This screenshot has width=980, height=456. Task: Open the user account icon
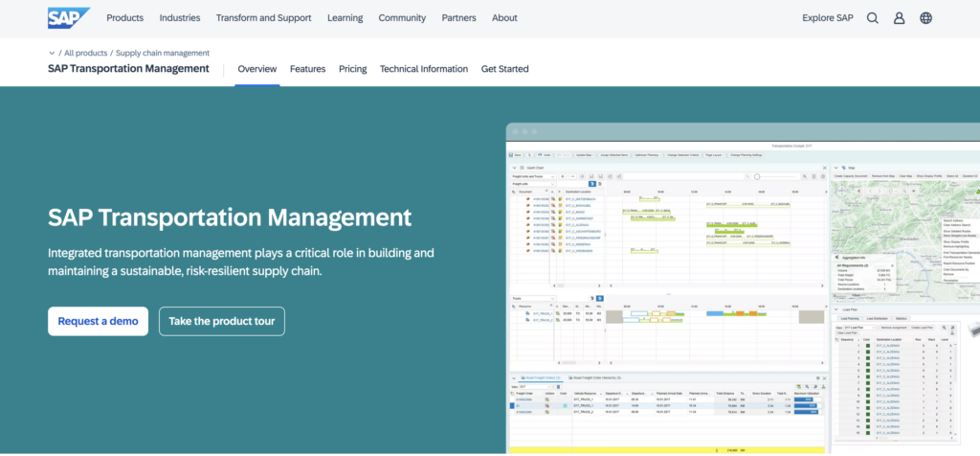click(900, 18)
